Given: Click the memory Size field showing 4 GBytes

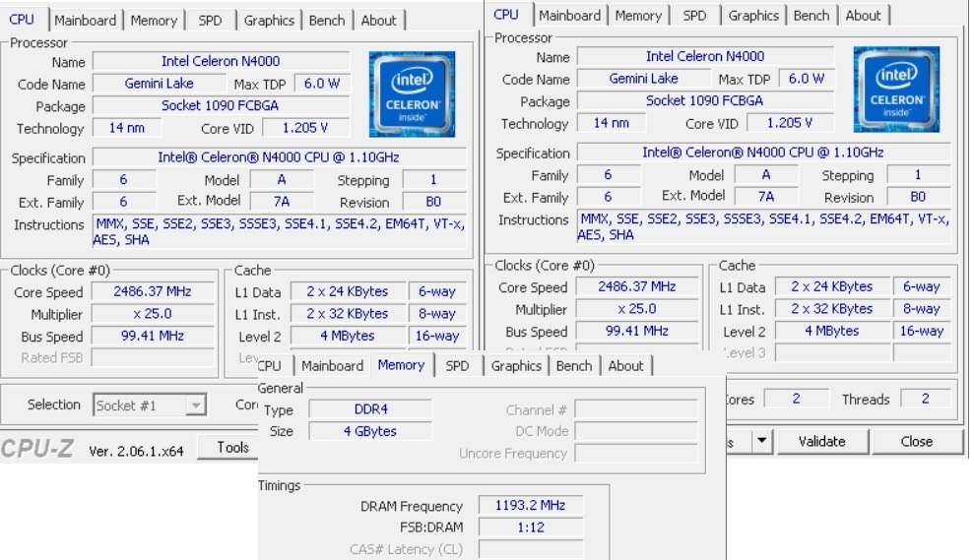Looking at the screenshot, I should tap(370, 431).
